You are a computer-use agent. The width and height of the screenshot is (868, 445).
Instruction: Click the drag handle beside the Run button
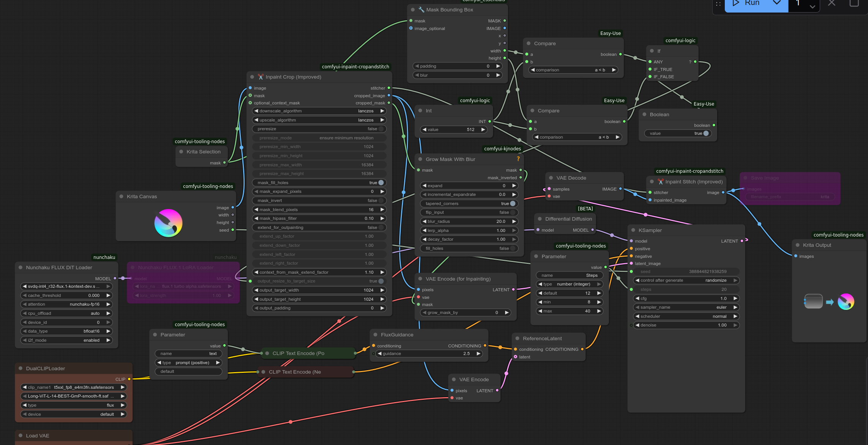tap(718, 4)
